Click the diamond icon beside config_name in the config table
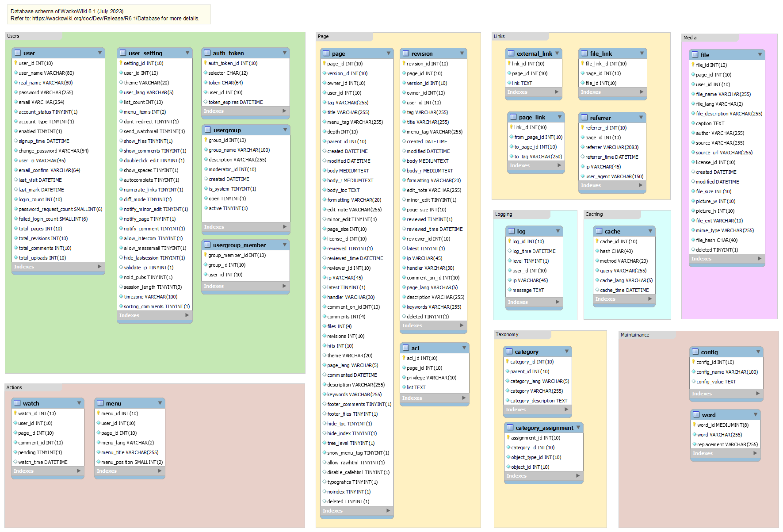This screenshot has height=532, width=783. click(x=693, y=372)
